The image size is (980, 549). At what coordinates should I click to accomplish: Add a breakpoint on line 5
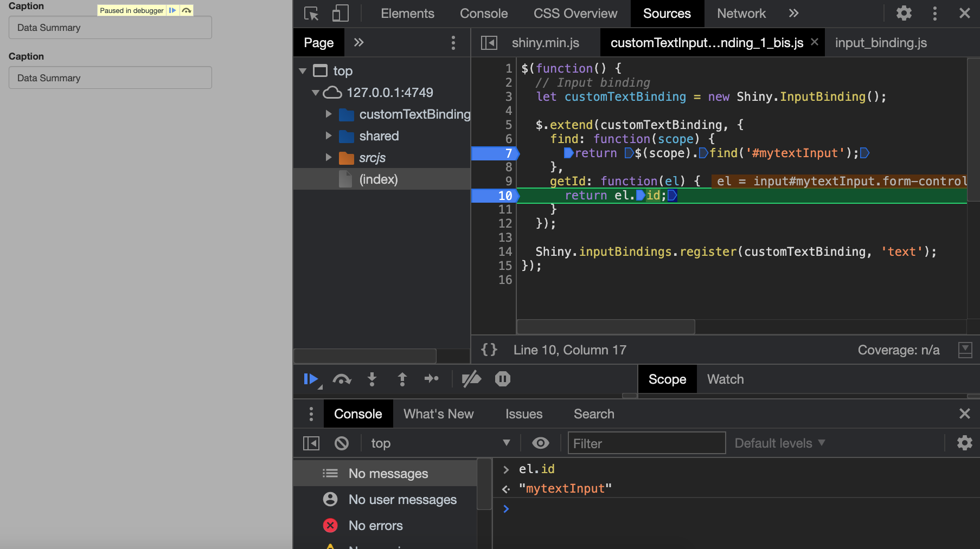coord(508,125)
